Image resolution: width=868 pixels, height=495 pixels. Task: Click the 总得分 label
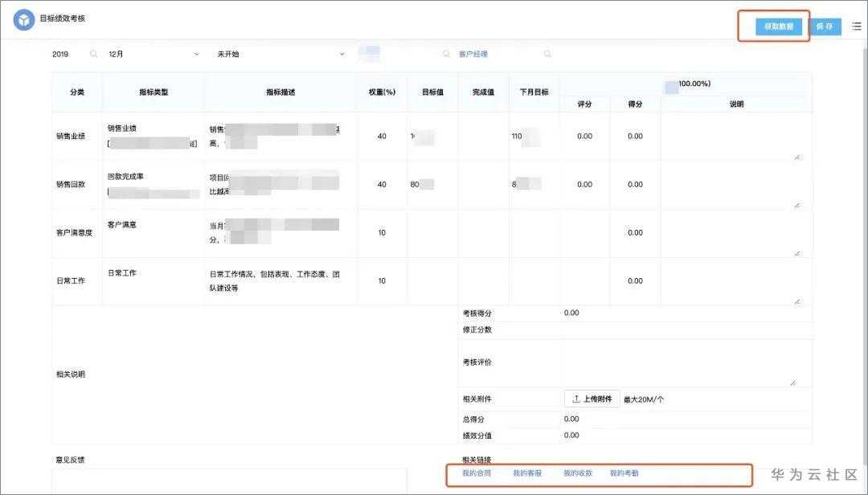(473, 419)
